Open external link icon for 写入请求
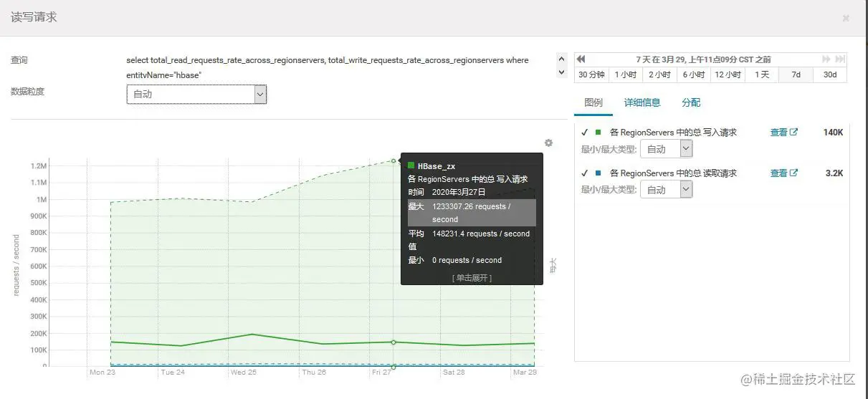868x399 pixels. [793, 133]
